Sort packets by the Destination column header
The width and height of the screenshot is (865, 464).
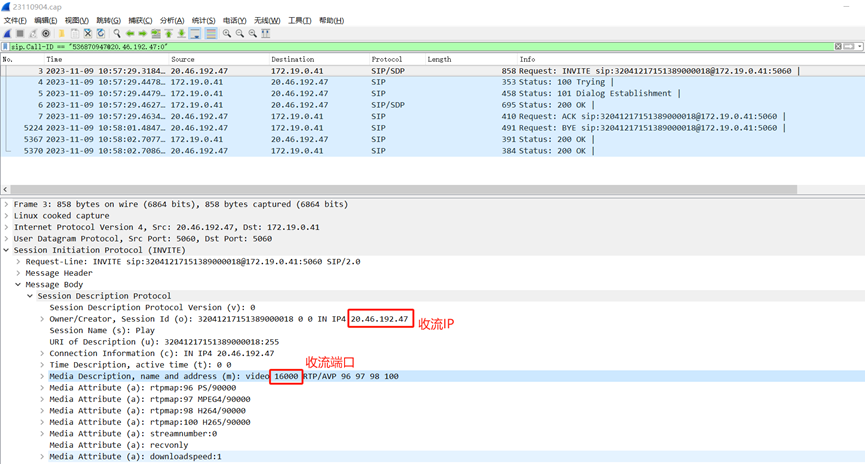pos(319,59)
